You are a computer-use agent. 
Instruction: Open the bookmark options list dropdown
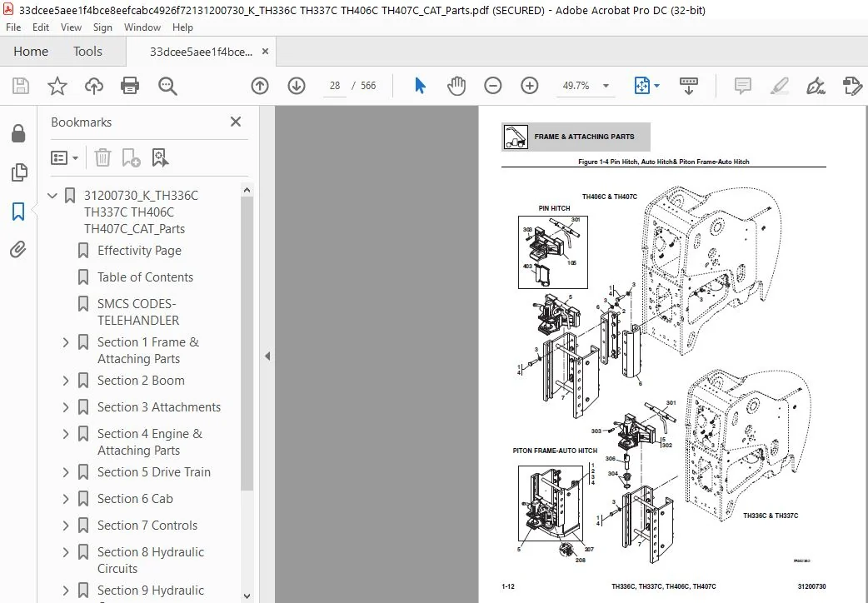coord(65,157)
